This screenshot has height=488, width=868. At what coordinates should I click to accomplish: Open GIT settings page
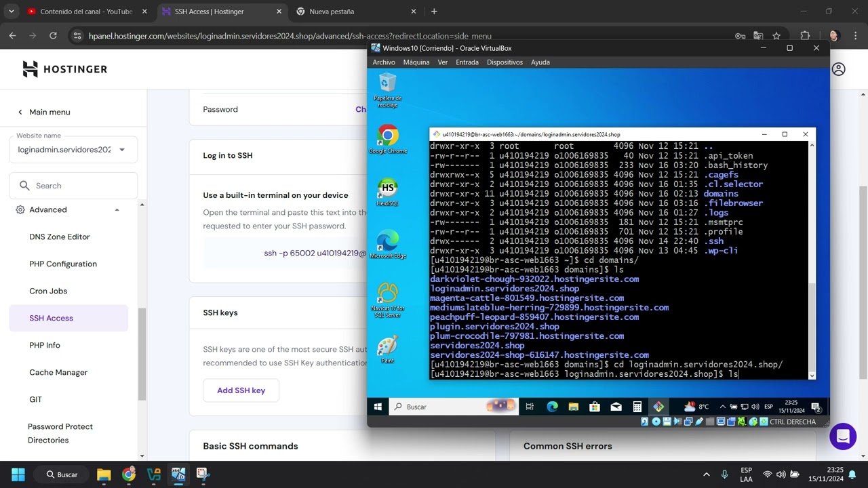tap(36, 400)
